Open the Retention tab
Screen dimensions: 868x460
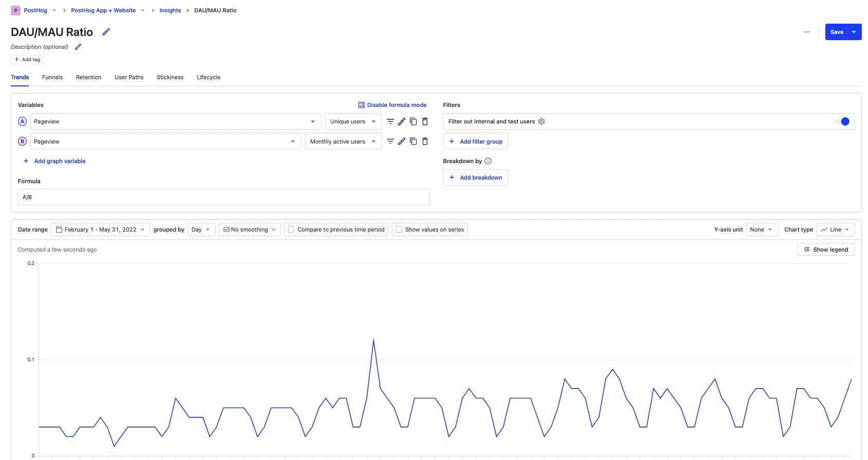88,77
